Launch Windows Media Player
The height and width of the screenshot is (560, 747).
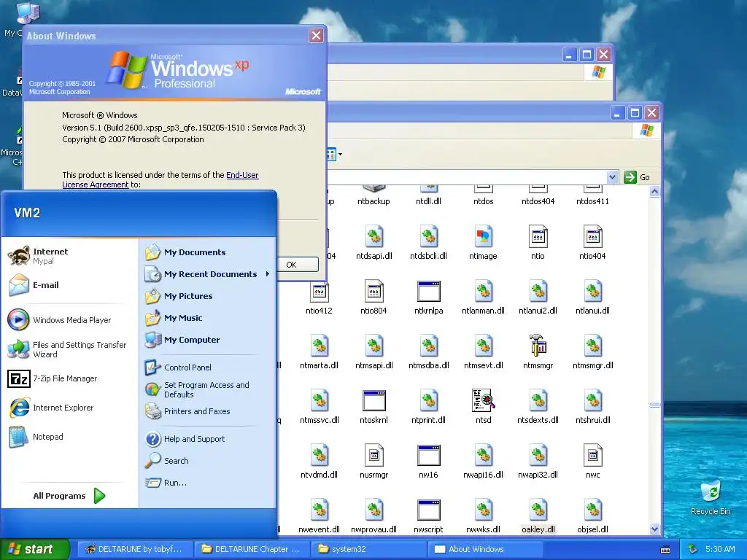click(69, 320)
